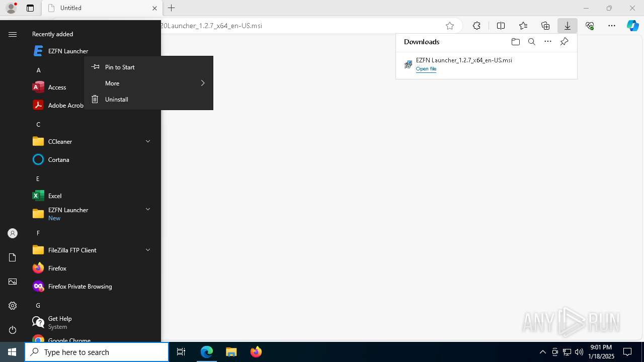Choose Pin to Start in context menu
The image size is (644, 362).
(x=148, y=67)
